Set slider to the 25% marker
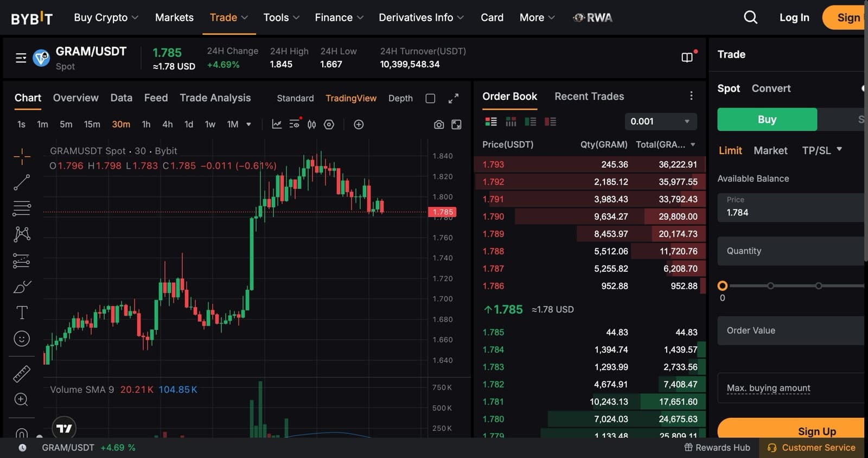868x458 pixels. pos(770,285)
